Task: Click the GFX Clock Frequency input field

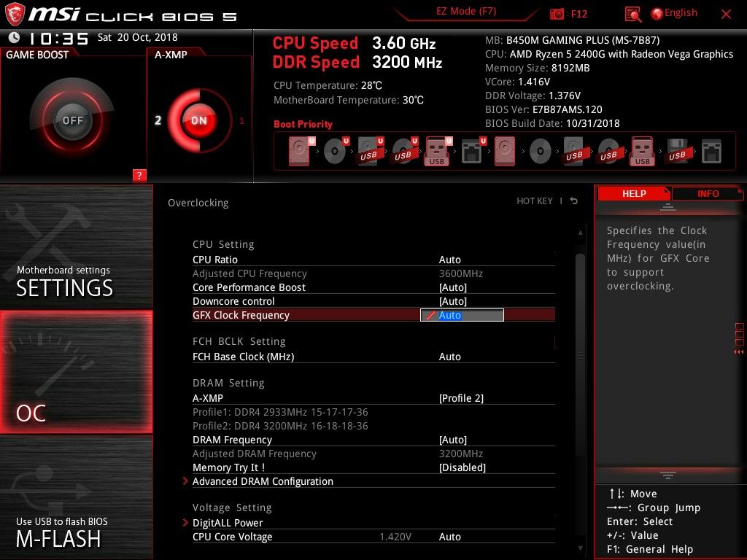Action: coord(462,315)
